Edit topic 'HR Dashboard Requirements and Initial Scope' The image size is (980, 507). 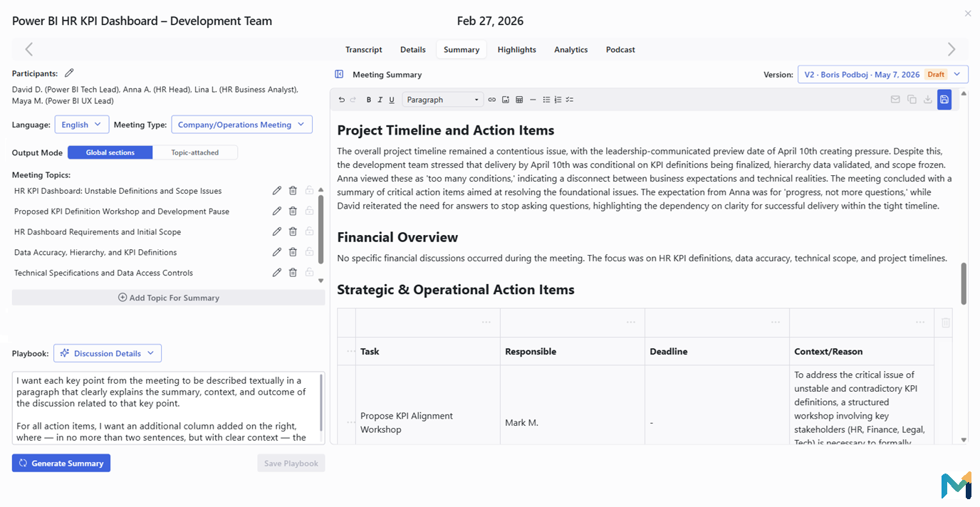pos(277,231)
